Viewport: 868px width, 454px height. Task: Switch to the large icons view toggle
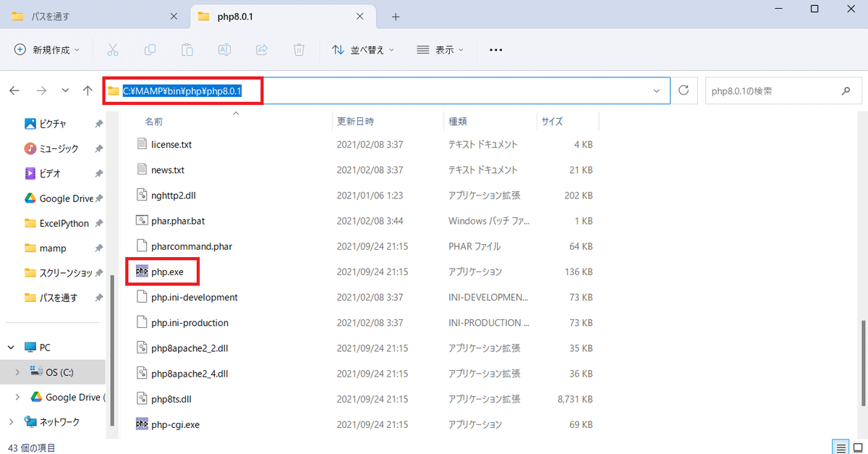coord(857,447)
